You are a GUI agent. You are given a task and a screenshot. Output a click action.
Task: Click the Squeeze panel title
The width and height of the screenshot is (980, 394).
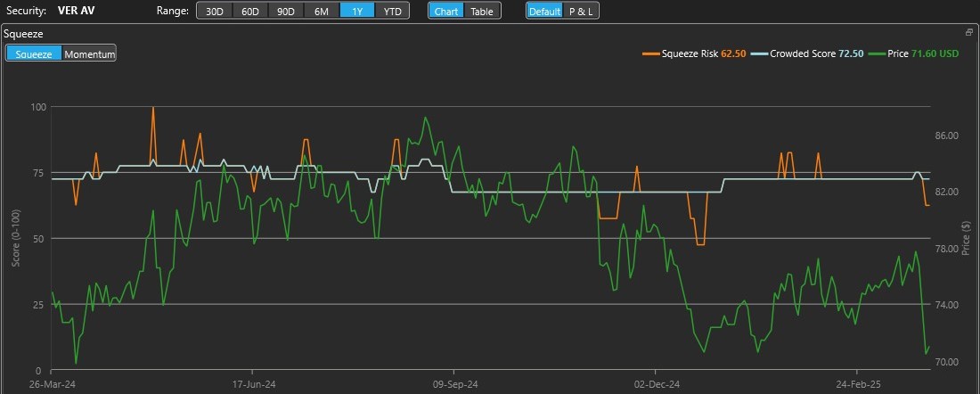pyautogui.click(x=23, y=34)
